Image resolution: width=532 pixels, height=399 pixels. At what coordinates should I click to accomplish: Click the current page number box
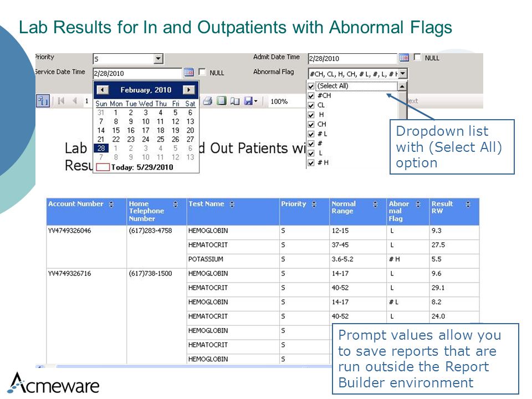[87, 101]
